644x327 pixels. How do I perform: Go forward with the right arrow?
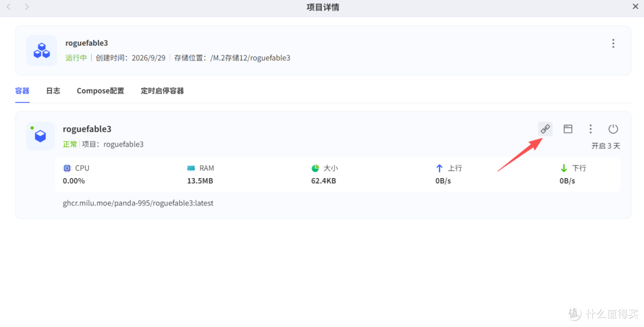tap(27, 7)
